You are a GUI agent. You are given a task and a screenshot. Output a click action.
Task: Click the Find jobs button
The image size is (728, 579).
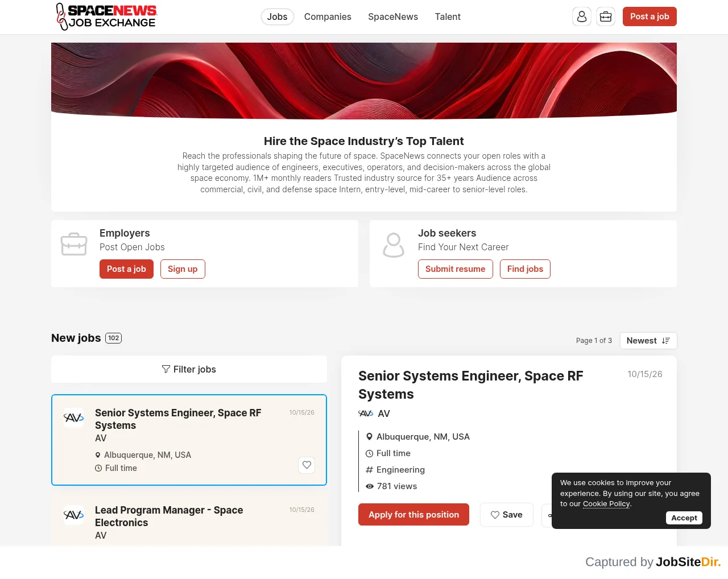[525, 269]
